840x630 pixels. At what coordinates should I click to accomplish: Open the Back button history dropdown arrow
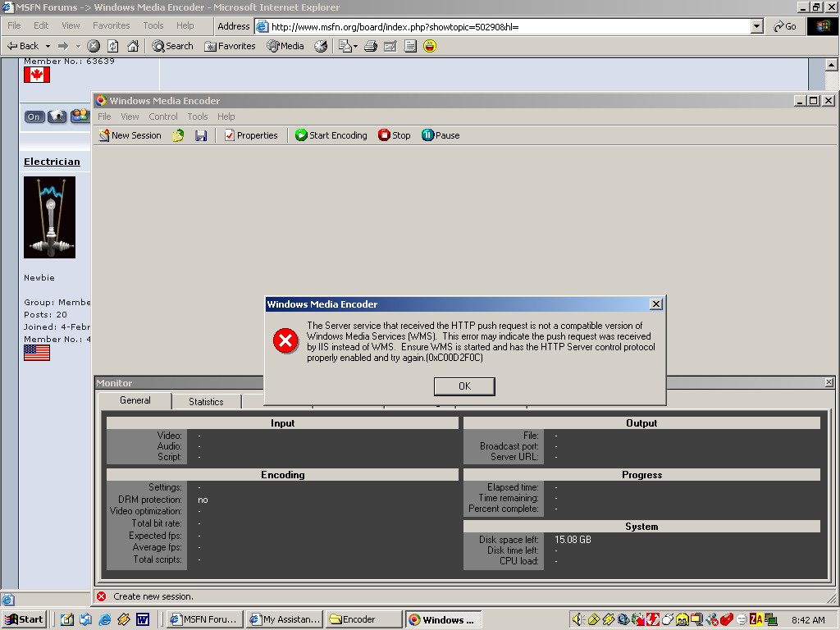pyautogui.click(x=48, y=46)
